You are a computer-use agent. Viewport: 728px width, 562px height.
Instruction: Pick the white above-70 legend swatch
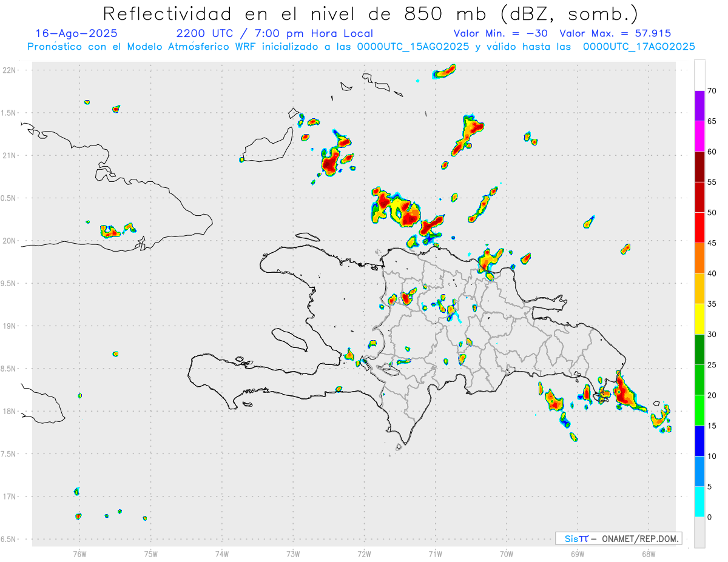click(699, 75)
